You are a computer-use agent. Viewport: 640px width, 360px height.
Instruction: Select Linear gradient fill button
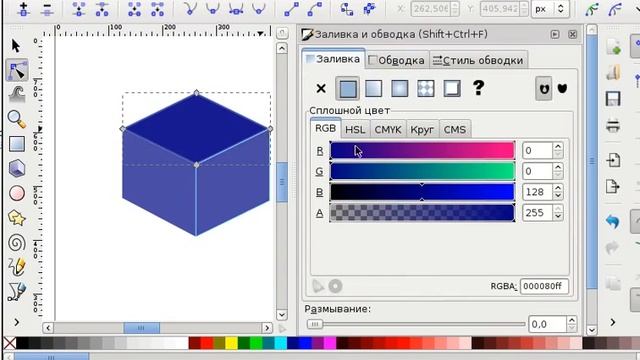[373, 88]
